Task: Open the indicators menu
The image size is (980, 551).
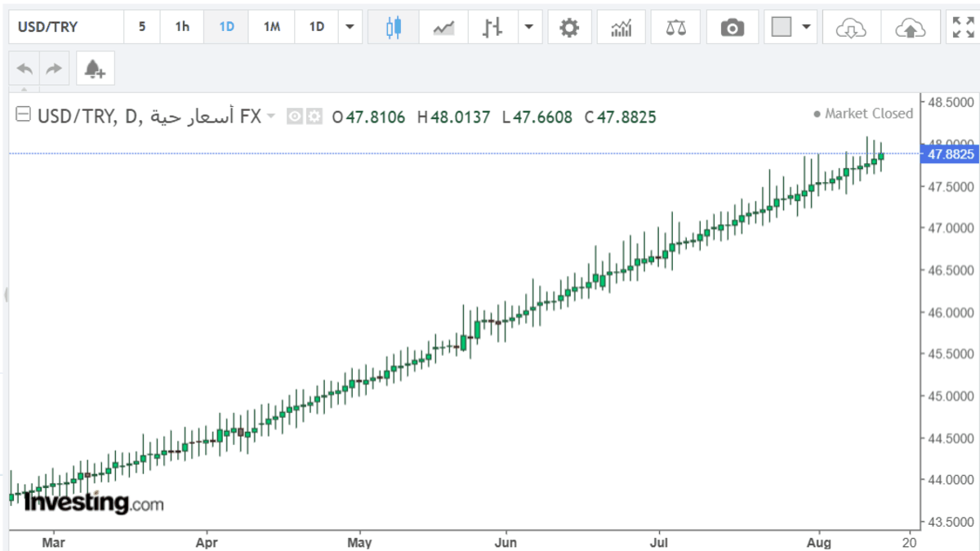Action: coord(621,28)
